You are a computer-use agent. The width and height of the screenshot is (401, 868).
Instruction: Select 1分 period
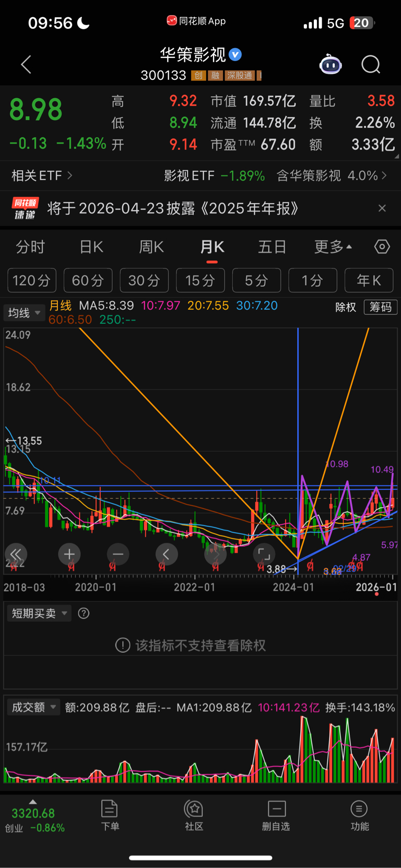(x=313, y=280)
